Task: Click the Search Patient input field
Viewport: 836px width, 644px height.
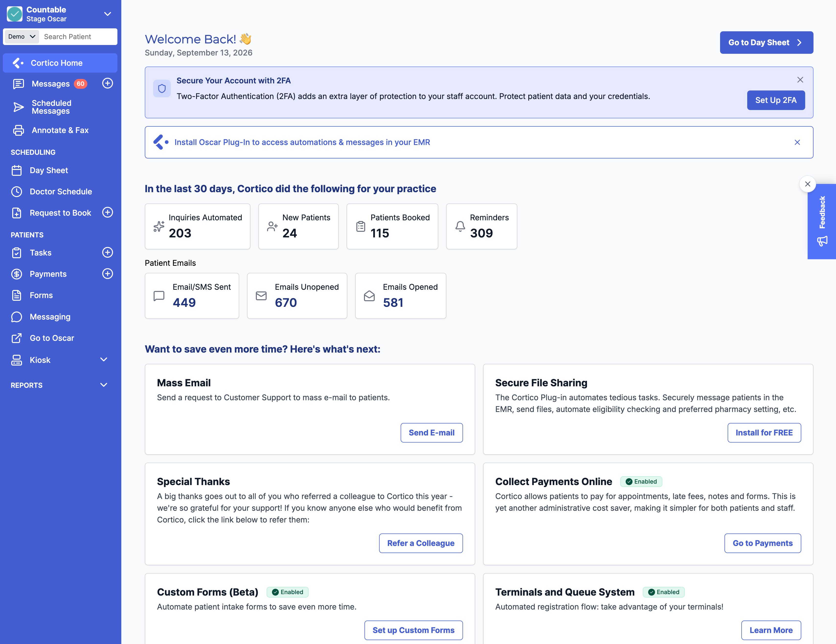Action: [79, 36]
